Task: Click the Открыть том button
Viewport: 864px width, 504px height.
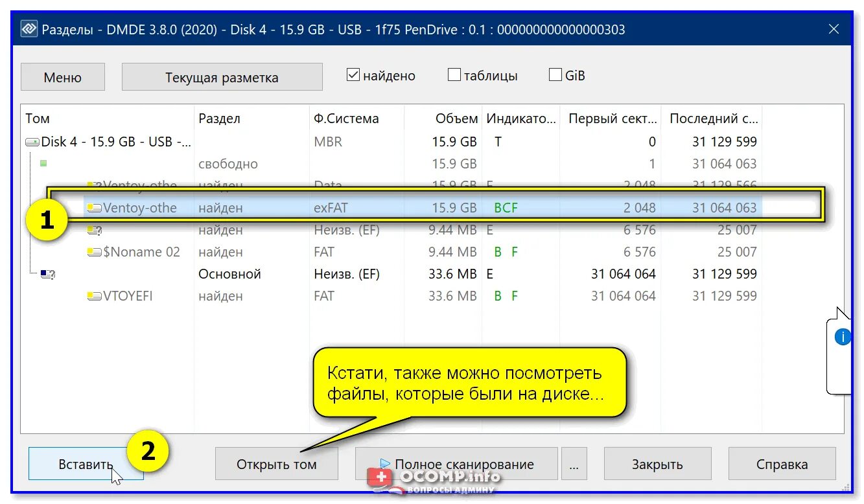Action: coord(277,464)
